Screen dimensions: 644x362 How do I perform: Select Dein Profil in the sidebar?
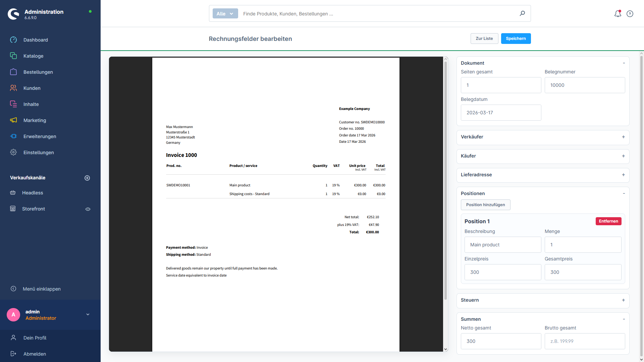pyautogui.click(x=35, y=338)
